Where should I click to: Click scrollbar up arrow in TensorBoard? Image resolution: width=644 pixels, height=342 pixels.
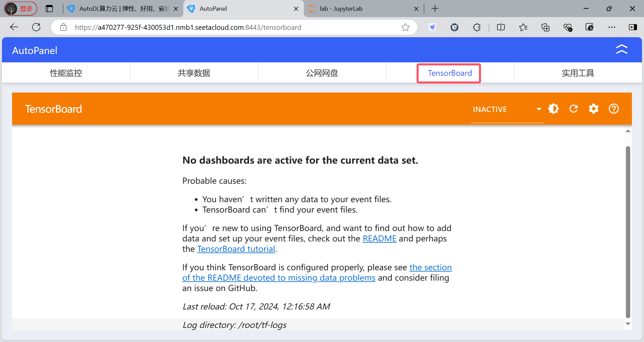point(628,131)
